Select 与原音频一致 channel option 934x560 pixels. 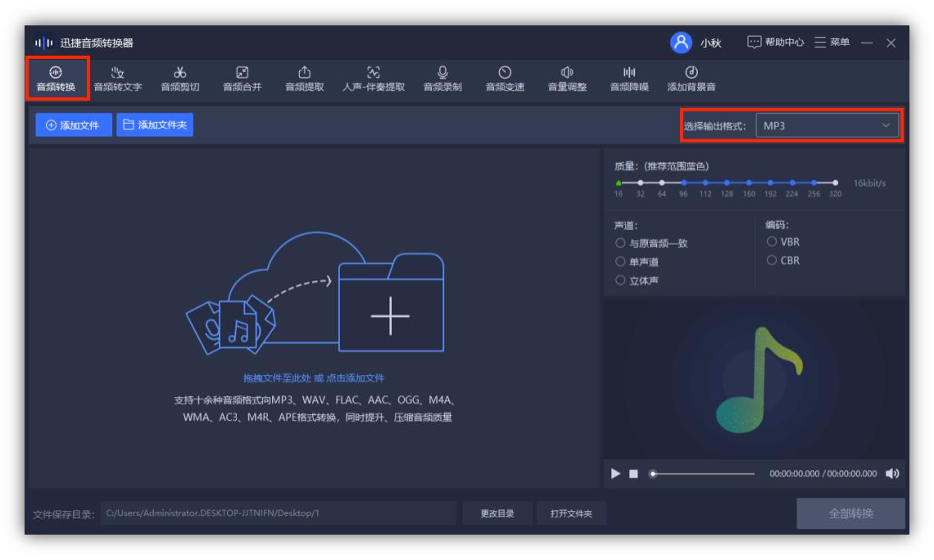[647, 242]
